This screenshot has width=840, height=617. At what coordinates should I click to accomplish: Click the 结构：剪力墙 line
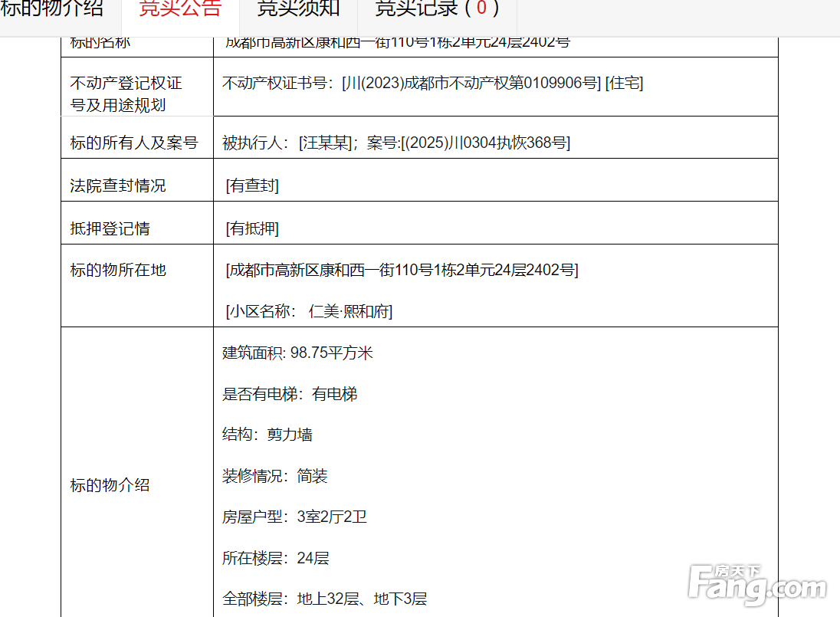pyautogui.click(x=267, y=435)
